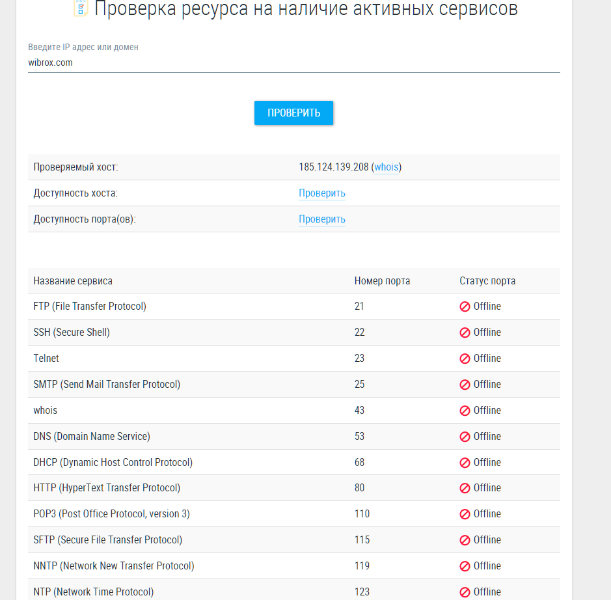
Task: Click port number 22
Action: point(359,332)
